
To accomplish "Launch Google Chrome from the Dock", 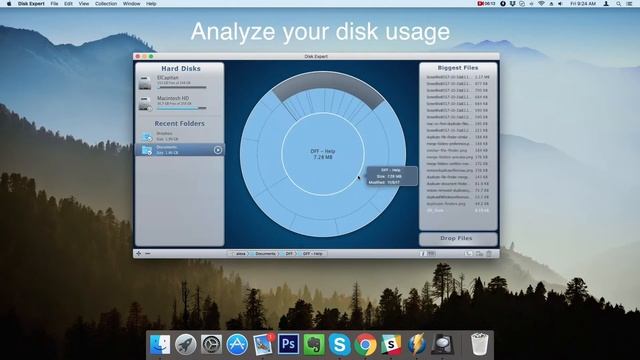I will 365,344.
